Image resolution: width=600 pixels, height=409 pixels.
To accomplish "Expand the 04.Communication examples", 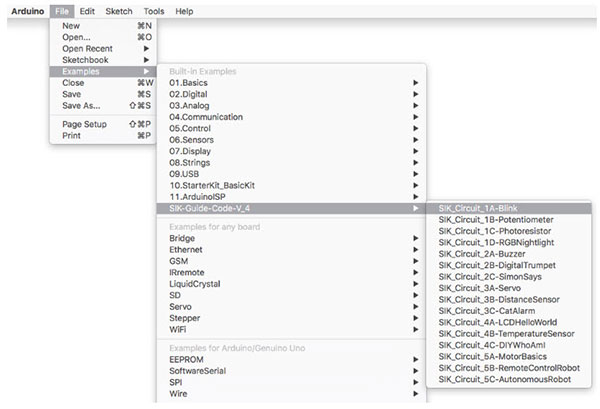I will 291,117.
